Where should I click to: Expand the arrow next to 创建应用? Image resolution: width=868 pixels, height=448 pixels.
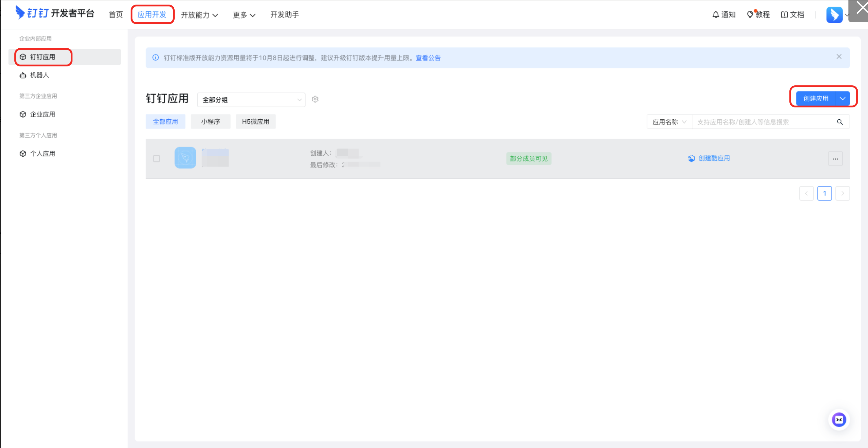click(x=842, y=99)
